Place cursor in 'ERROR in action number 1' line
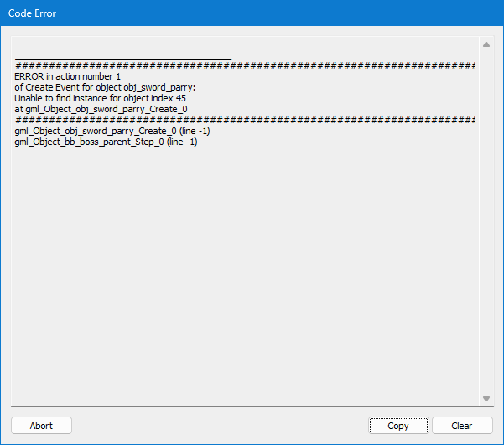Viewport: 504px width, 445px height. pos(67,76)
